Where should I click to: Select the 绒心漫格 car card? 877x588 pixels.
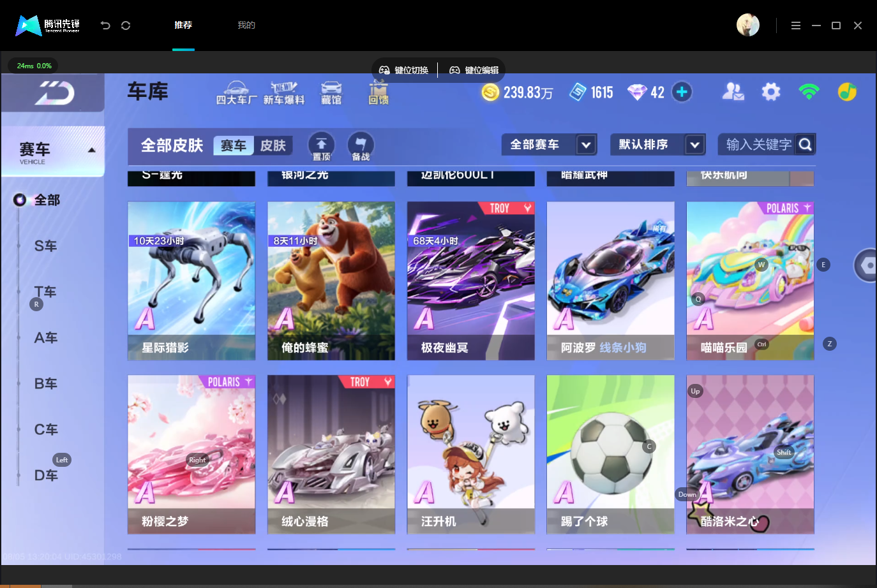click(331, 455)
